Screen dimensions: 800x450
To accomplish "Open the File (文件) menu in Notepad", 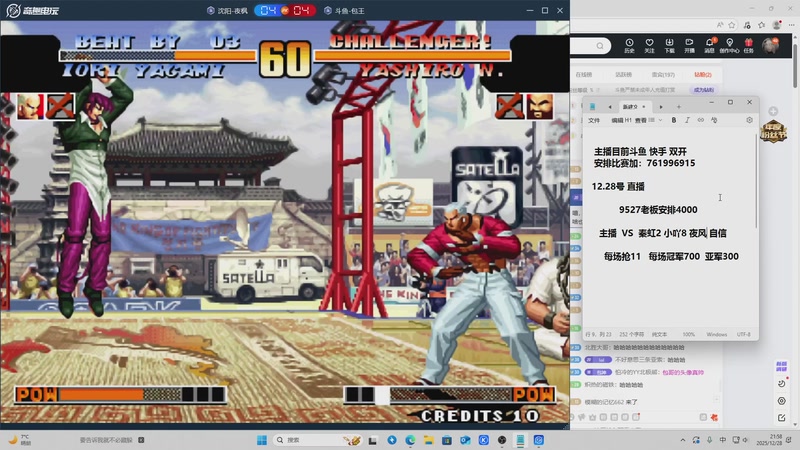I will coord(594,120).
